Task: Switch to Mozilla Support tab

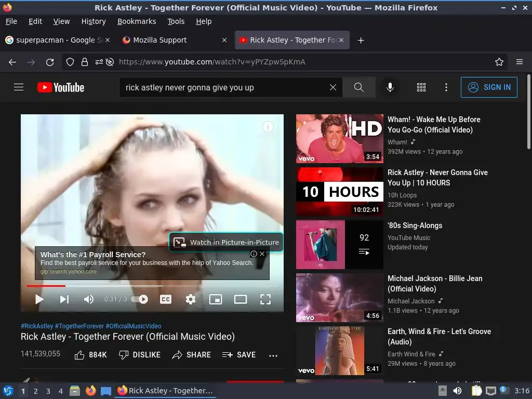Action: click(x=175, y=40)
